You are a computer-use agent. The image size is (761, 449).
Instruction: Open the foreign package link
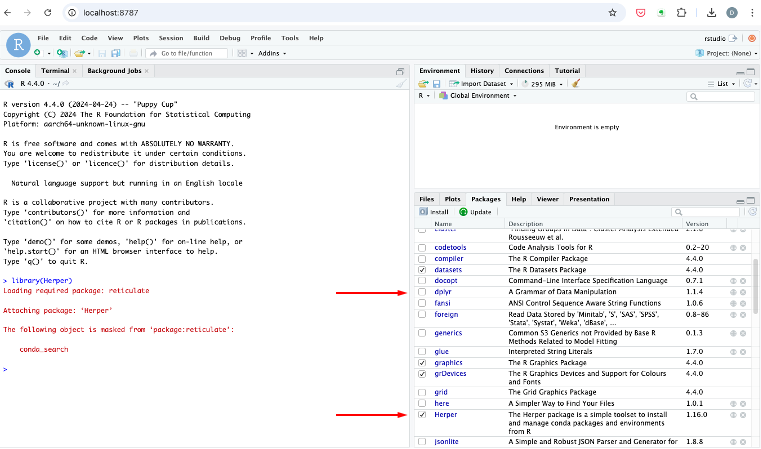click(446, 315)
